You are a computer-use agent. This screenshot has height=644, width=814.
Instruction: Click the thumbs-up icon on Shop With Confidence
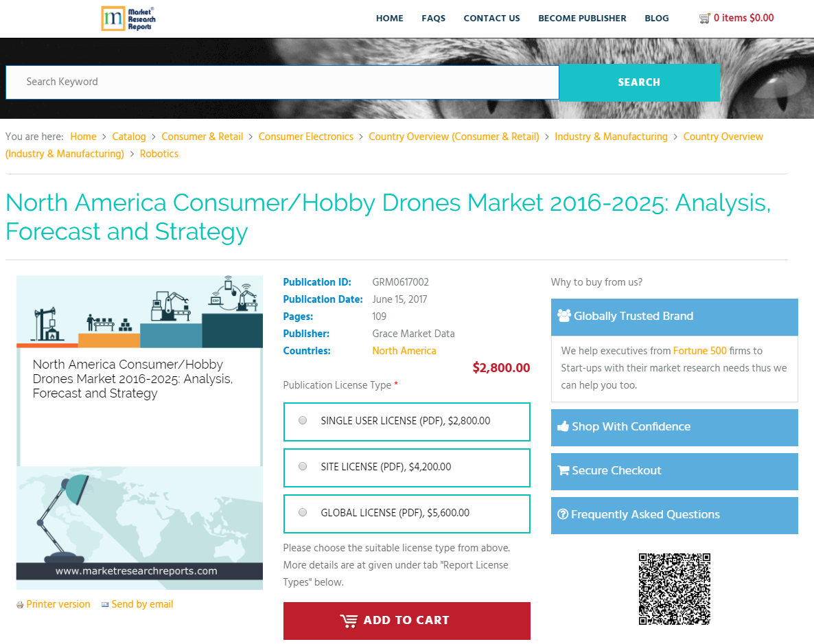564,426
